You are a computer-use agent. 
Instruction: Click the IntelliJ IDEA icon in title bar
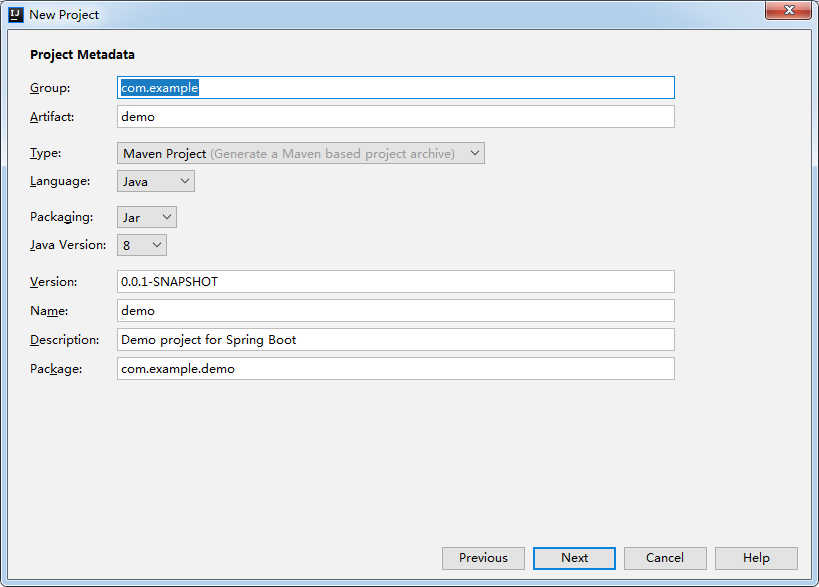coord(16,15)
